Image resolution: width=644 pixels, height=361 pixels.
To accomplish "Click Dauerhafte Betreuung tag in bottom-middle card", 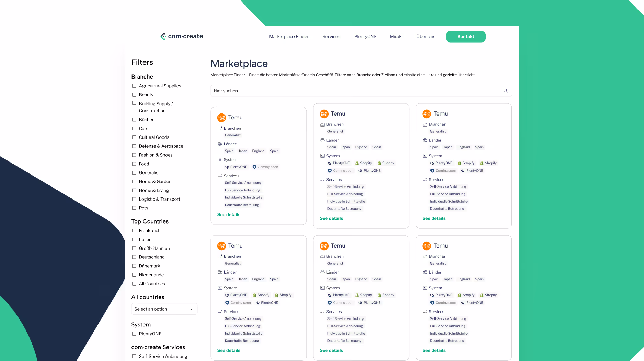I will pos(345,341).
